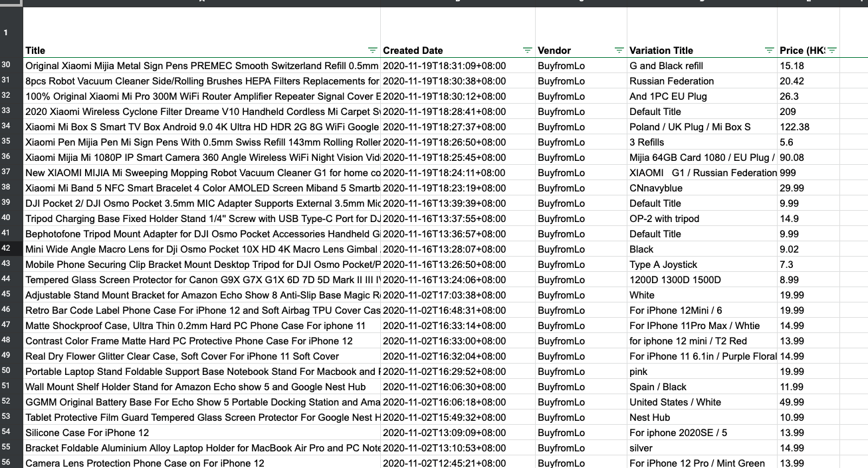Select the price cell 209
The height and width of the screenshot is (468, 868).
(x=808, y=112)
